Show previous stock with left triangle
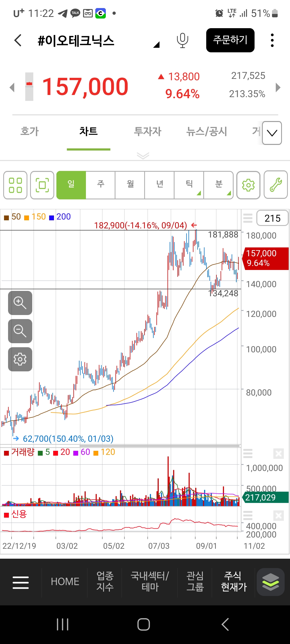Viewport: 290px width, 644px height. click(12, 87)
